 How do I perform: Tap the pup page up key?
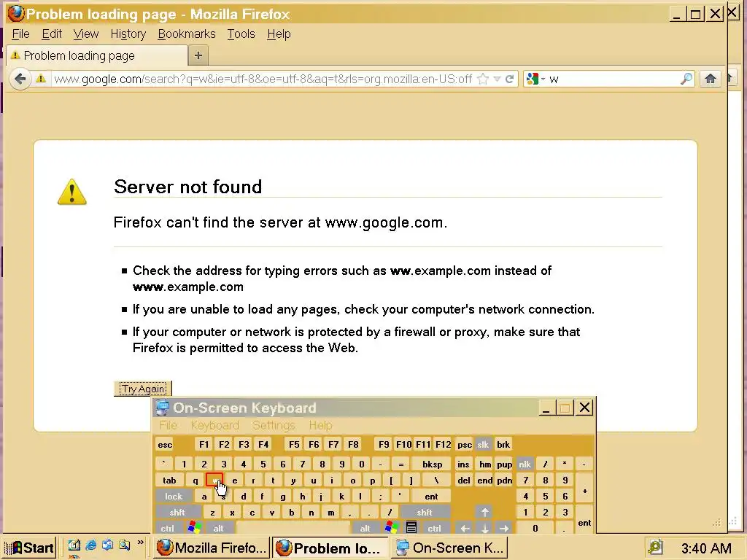coord(504,464)
